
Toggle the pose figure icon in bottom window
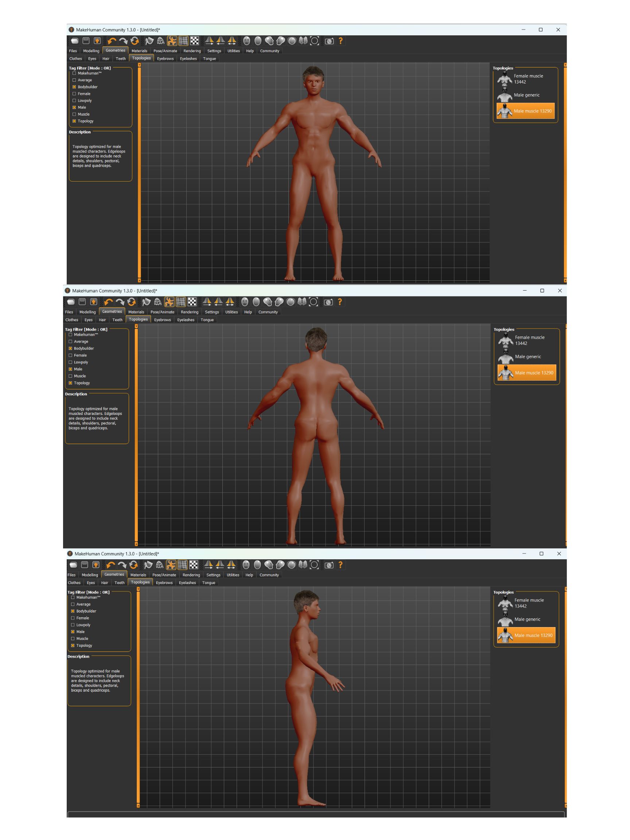pos(171,565)
